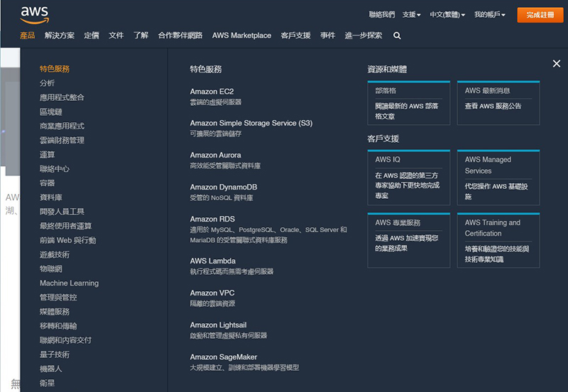This screenshot has height=392, width=568.
Task: Open the search magnifier icon
Action: pos(397,36)
